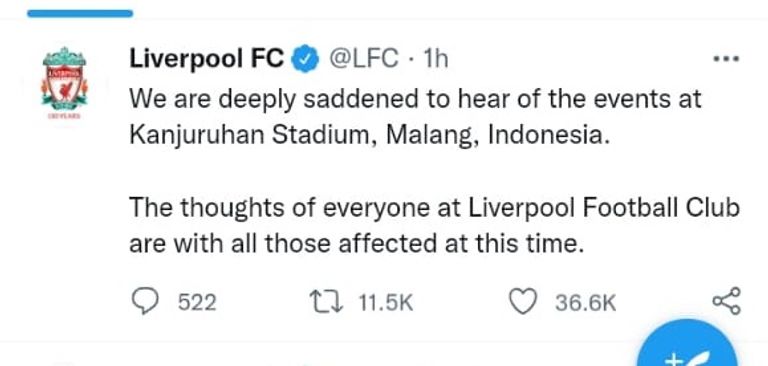Click the 36.6K likes count
Image resolution: width=768 pixels, height=366 pixels.
click(x=585, y=302)
